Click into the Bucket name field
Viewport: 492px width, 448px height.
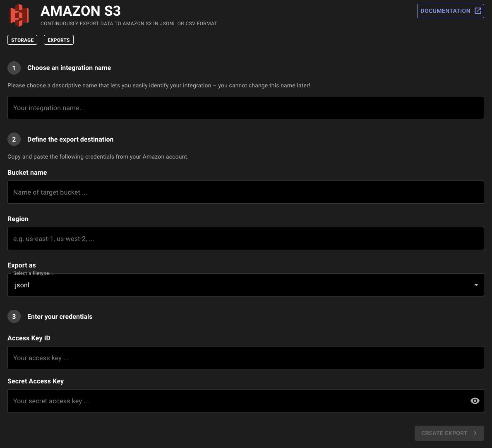[245, 193]
